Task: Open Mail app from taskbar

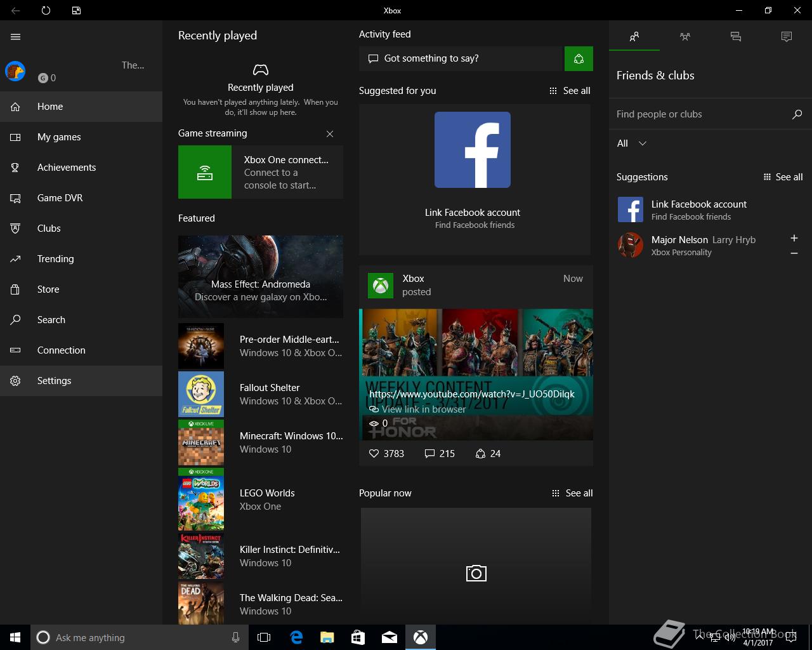Action: click(390, 637)
